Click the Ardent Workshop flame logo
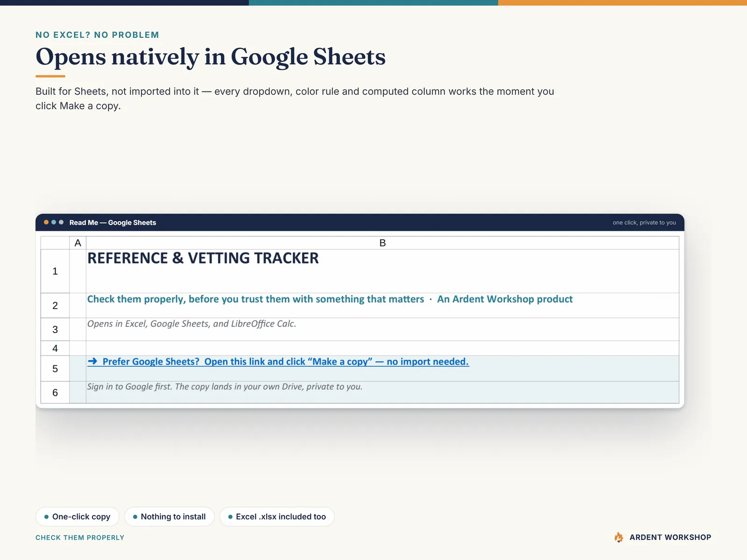The width and height of the screenshot is (747, 560). coord(619,537)
